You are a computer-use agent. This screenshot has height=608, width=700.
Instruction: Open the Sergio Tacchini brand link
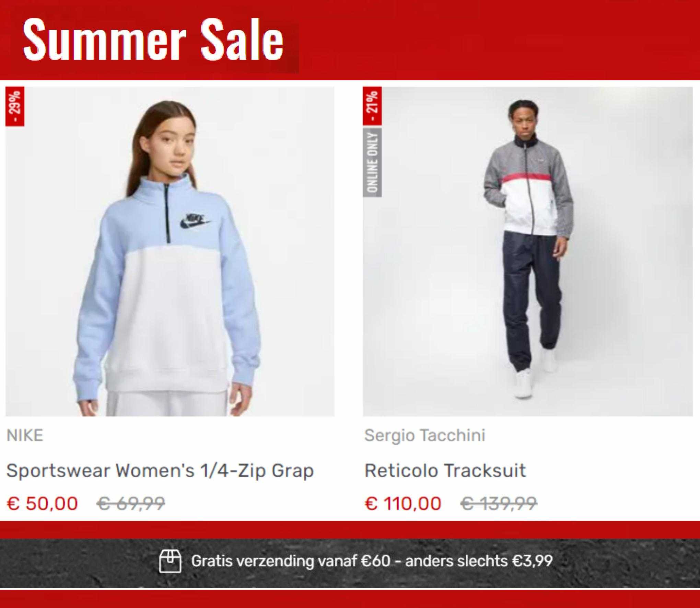tap(425, 435)
